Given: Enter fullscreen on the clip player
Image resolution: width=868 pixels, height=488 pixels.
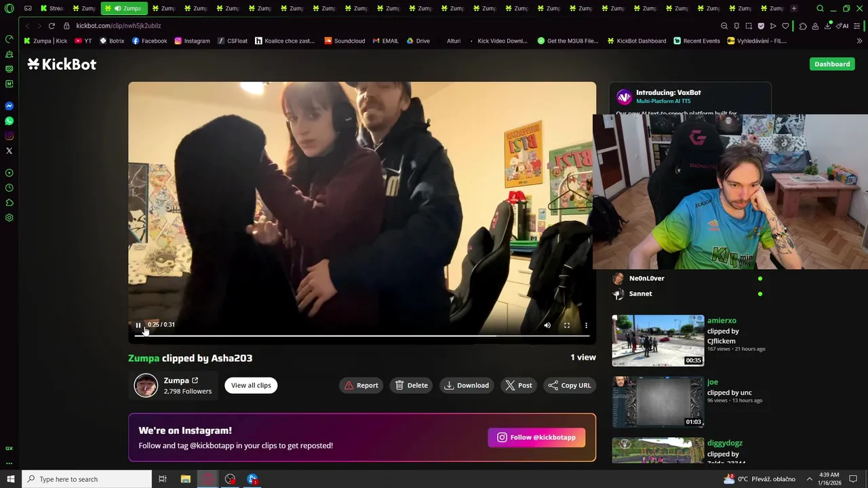Looking at the screenshot, I should tap(567, 325).
